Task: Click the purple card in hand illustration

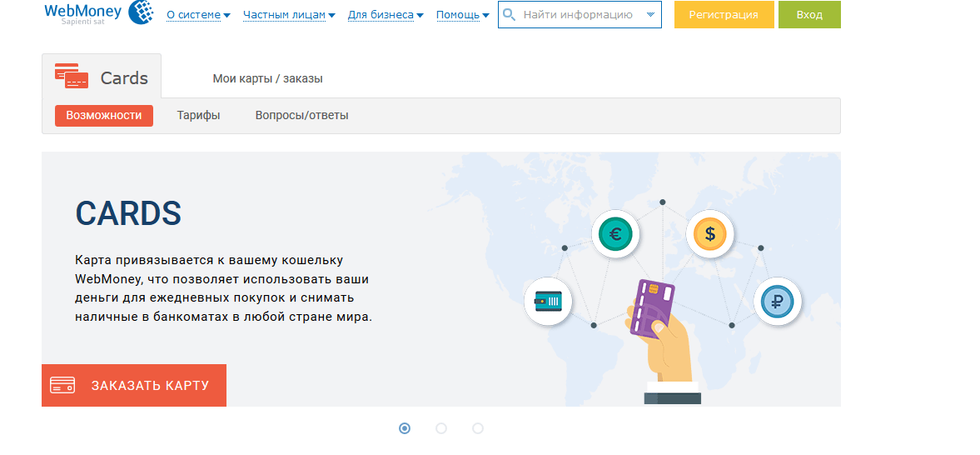Action: tap(652, 309)
